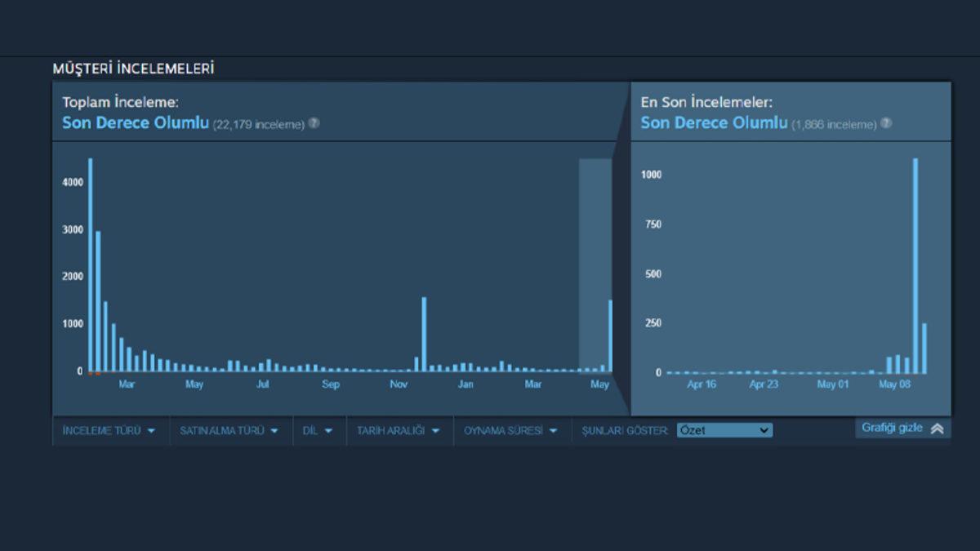
Task: Click the tallest bar in En Son İncelemeler chart
Action: coord(916,261)
